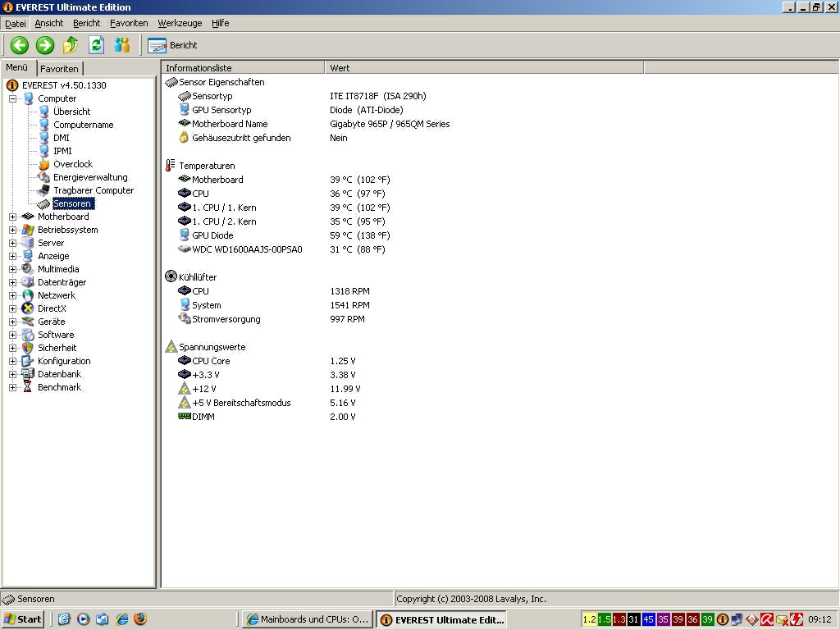
Task: Click the Temperaturen thermometer icon
Action: click(171, 166)
